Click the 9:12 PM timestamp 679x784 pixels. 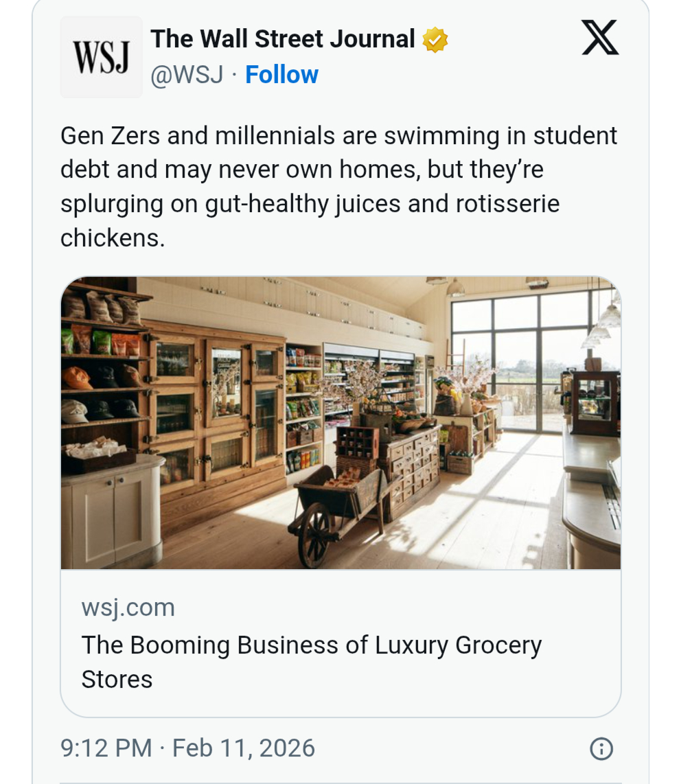[x=106, y=748]
